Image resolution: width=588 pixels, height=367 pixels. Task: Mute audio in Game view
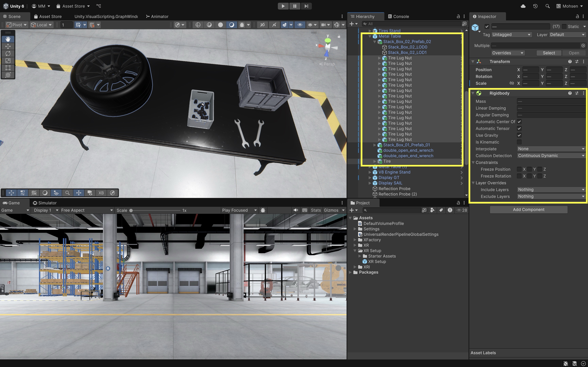pos(296,210)
